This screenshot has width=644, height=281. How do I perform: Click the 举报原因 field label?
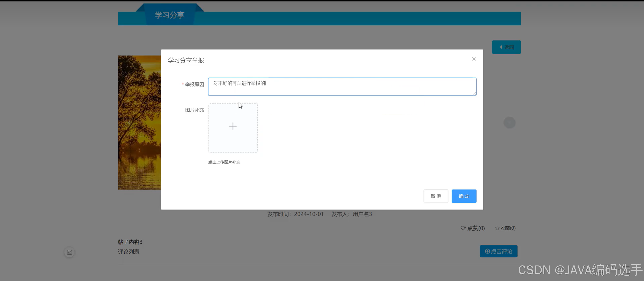coord(194,84)
